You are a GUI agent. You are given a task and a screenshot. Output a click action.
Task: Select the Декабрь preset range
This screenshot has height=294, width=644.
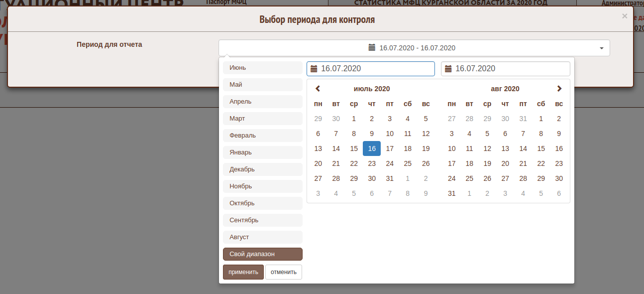262,169
